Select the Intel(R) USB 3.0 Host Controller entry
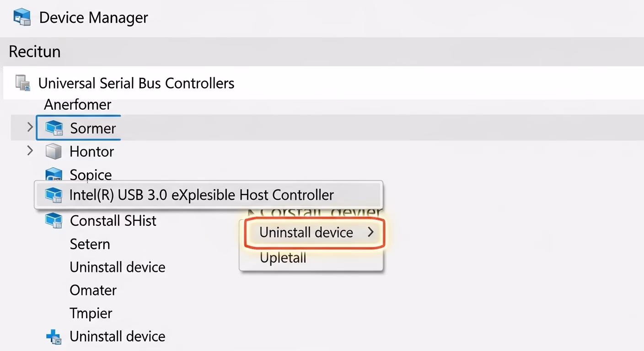The height and width of the screenshot is (351, 644). point(201,195)
